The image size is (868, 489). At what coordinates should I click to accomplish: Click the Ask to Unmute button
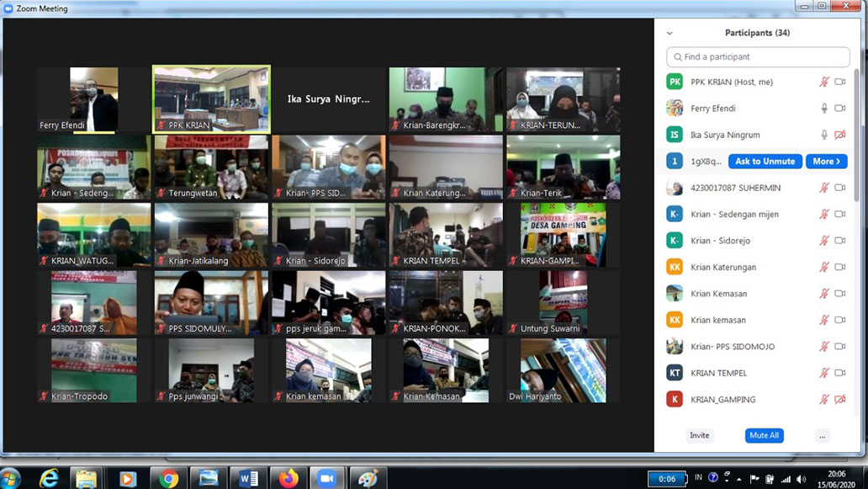765,162
